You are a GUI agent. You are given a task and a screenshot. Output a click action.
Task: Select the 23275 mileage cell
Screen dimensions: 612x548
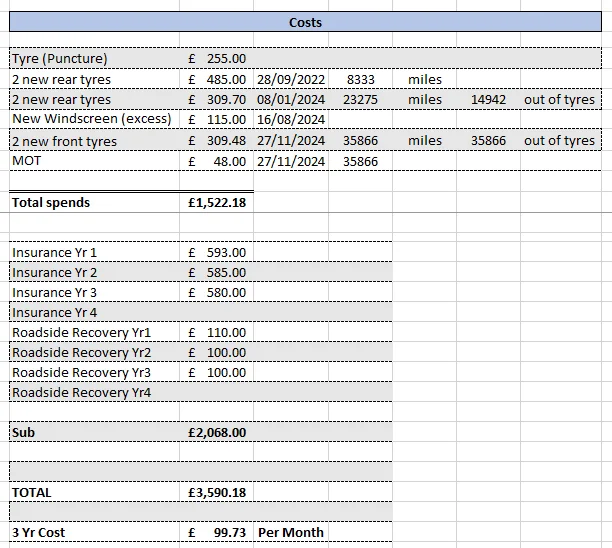[361, 100]
